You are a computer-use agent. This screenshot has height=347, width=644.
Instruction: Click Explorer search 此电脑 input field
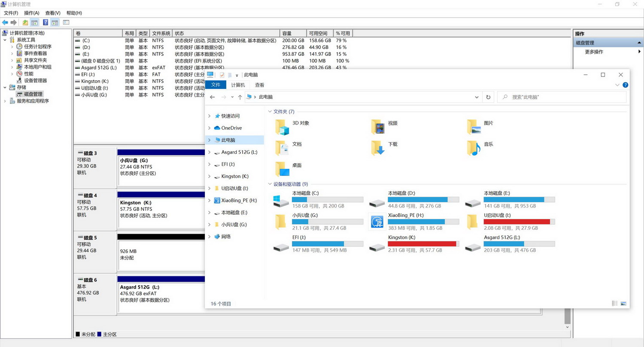pyautogui.click(x=562, y=97)
